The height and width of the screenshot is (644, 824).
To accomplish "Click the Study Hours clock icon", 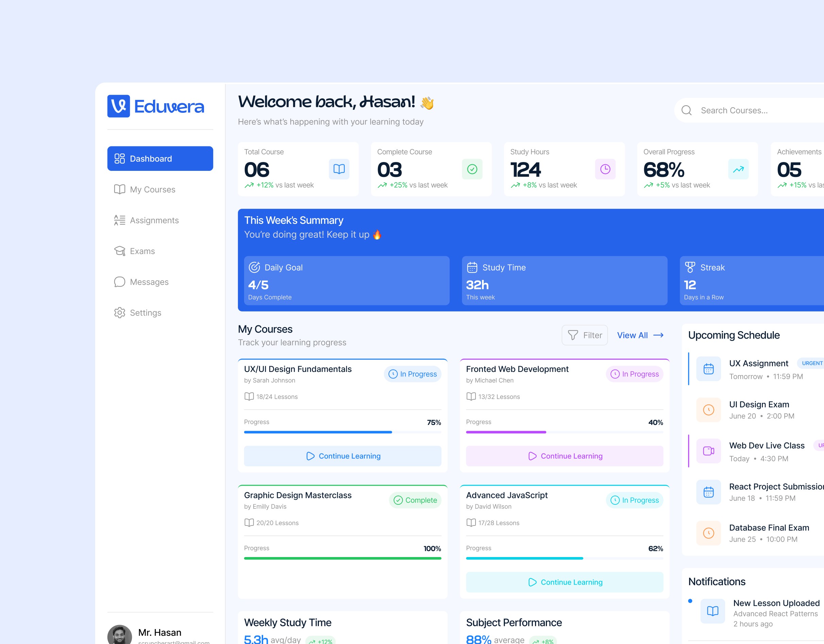I will click(605, 169).
